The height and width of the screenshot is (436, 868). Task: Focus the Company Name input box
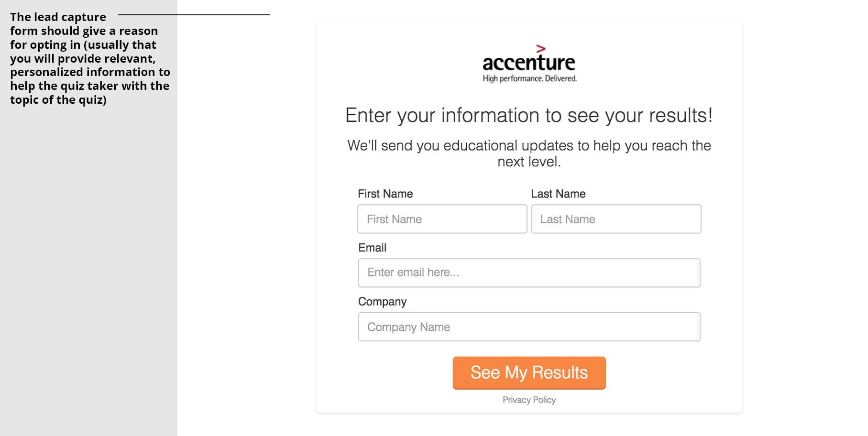529,327
